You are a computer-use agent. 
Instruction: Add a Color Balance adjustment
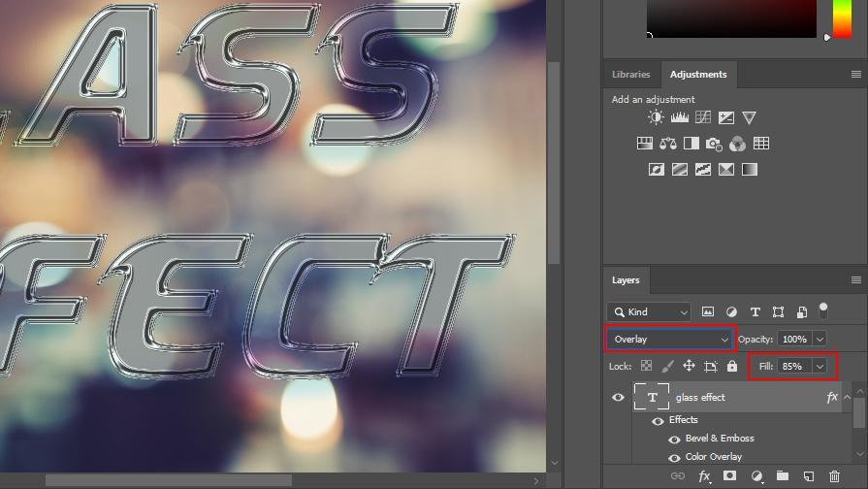click(x=667, y=144)
